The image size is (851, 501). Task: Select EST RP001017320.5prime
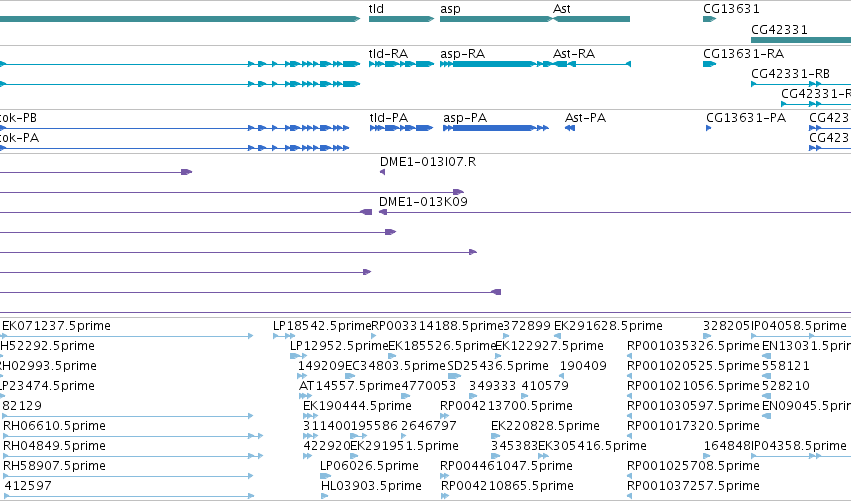tap(693, 426)
